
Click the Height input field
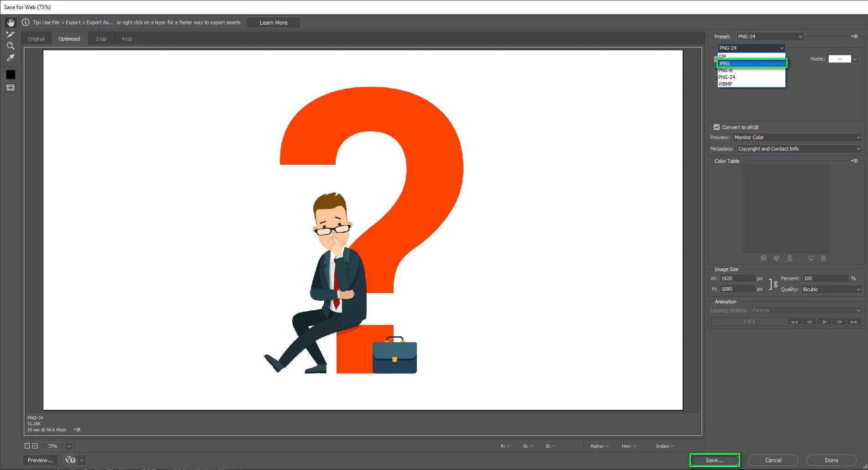737,289
